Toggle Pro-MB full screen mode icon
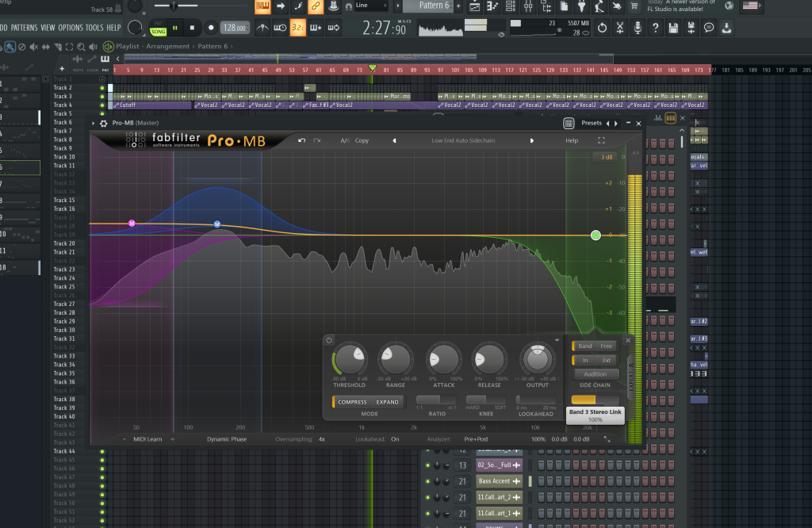Viewport: 812px width, 528px height. [x=601, y=140]
